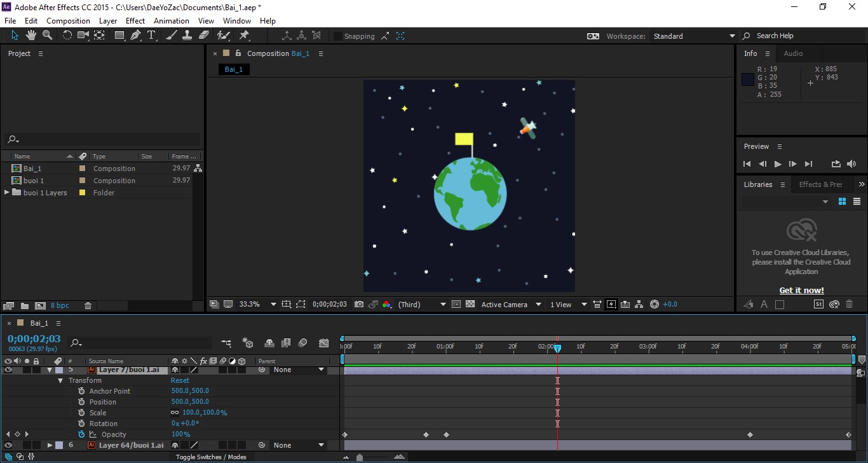Select the Eraser tool

click(203, 36)
